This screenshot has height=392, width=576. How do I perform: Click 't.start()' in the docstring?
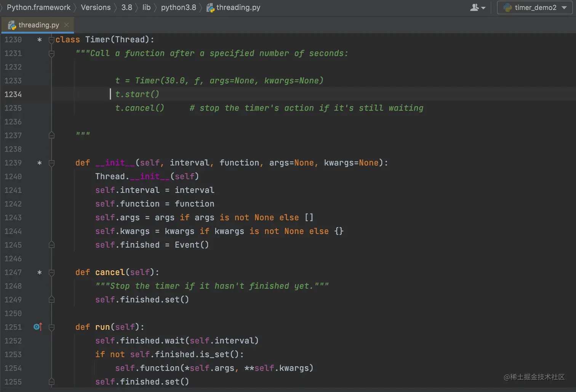pos(137,94)
